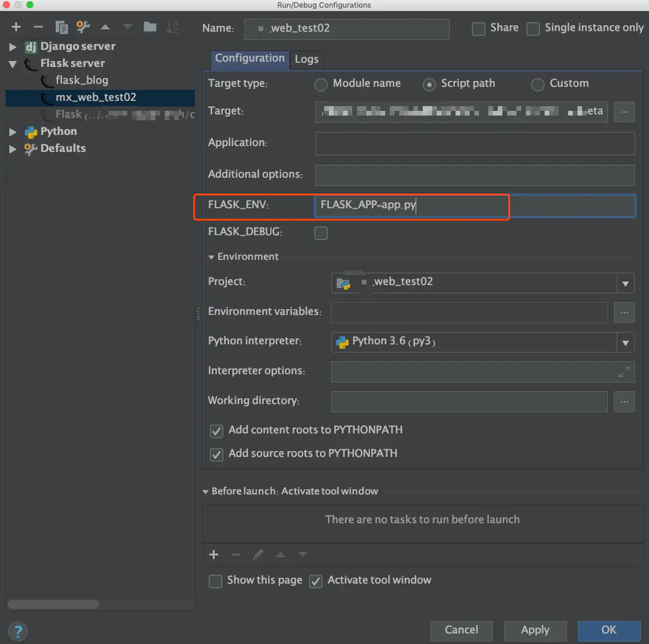Screen dimensions: 649x644
Task: Expand the Python tree node
Action: click(13, 132)
